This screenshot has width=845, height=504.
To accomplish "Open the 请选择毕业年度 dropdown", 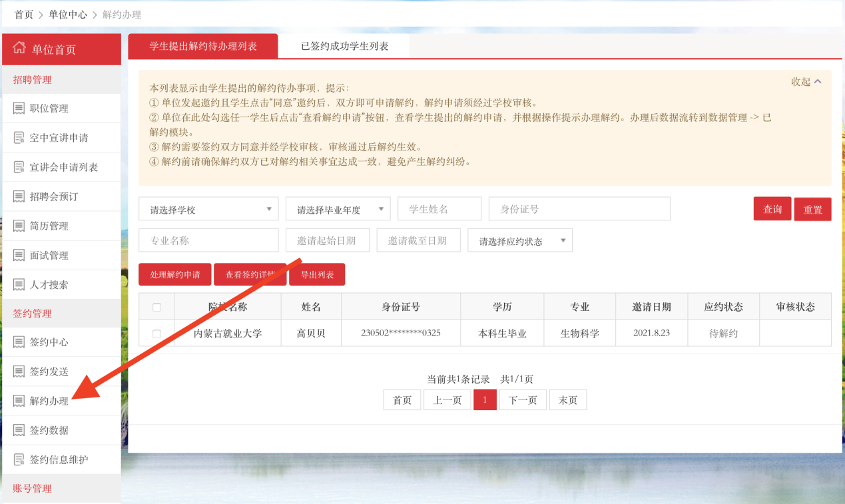I will 338,209.
